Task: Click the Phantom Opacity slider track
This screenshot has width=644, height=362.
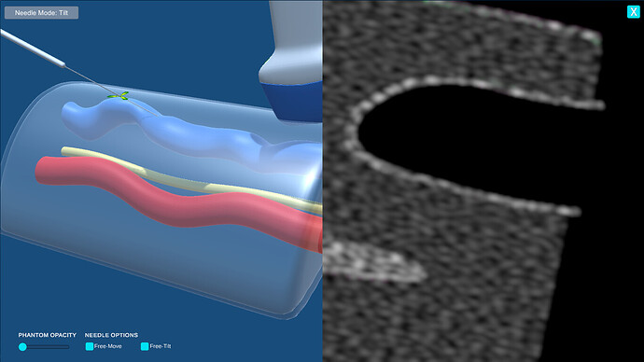Action: pos(45,347)
